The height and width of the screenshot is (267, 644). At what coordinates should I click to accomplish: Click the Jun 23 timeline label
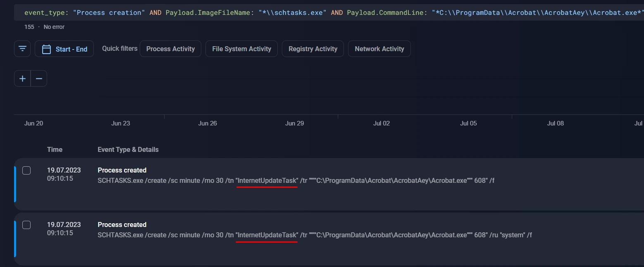pyautogui.click(x=121, y=123)
